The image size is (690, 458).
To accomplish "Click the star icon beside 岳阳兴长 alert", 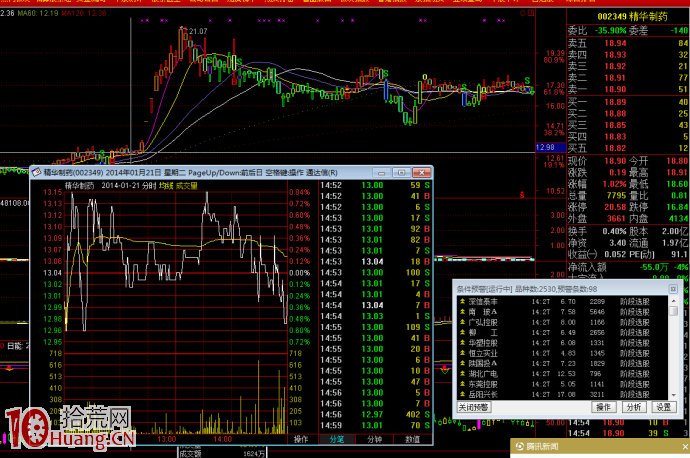I will click(x=462, y=394).
